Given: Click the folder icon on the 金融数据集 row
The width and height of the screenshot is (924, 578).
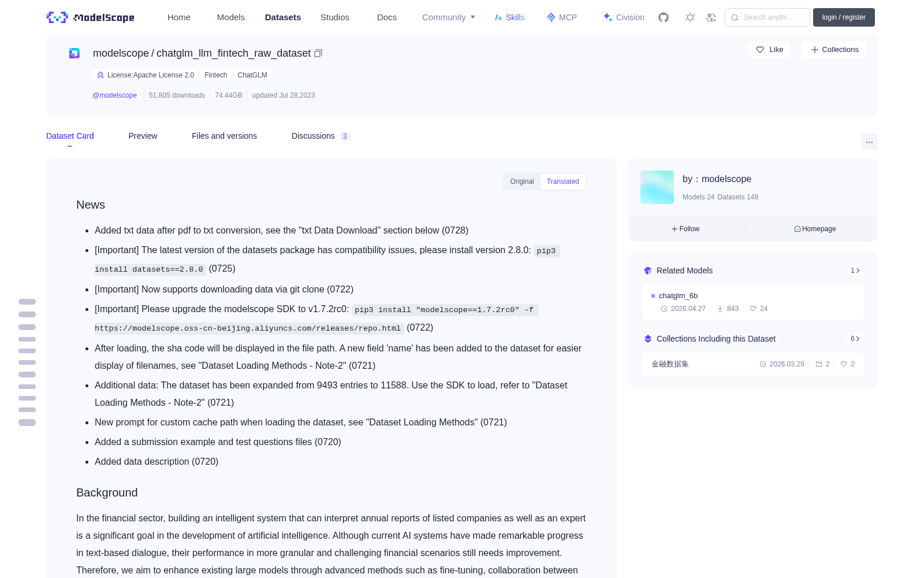Looking at the screenshot, I should coord(819,364).
